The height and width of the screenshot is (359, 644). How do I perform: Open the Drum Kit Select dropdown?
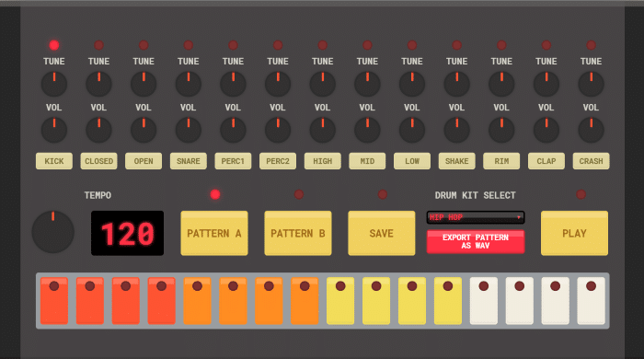[476, 217]
